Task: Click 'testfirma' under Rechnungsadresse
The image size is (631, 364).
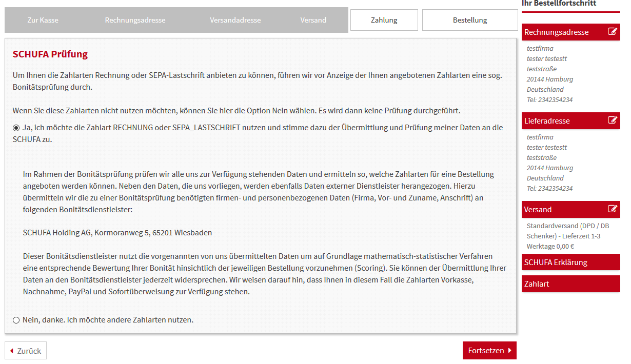Action: coord(540,48)
